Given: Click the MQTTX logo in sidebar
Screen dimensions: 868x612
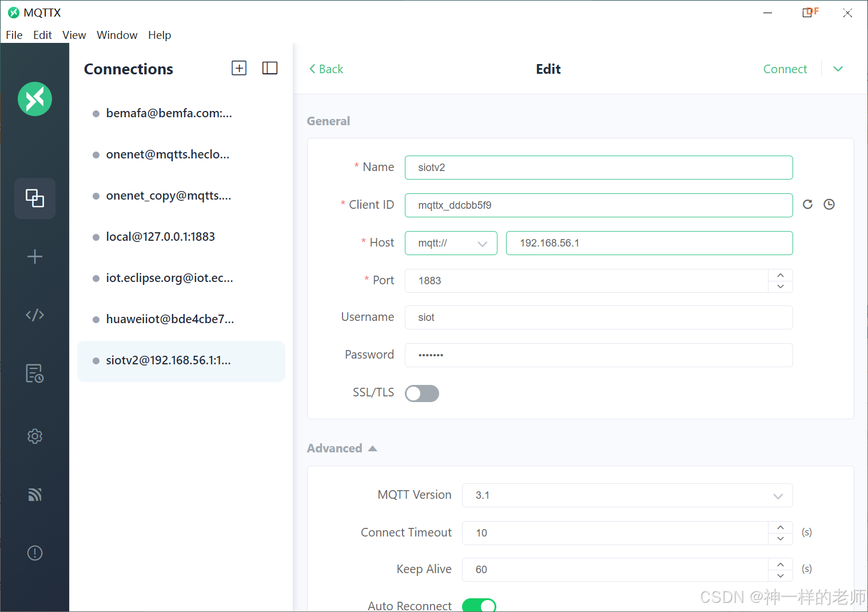Looking at the screenshot, I should (35, 99).
